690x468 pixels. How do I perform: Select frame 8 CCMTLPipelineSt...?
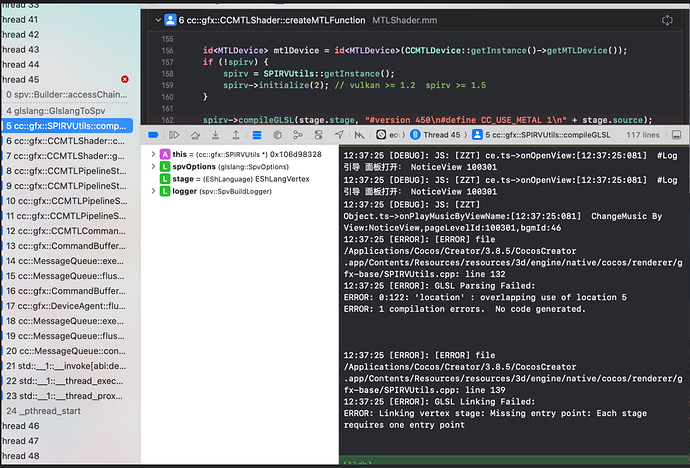point(67,171)
